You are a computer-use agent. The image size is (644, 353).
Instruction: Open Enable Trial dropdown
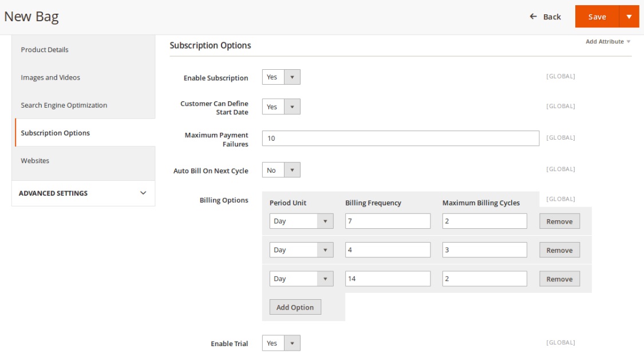pos(281,343)
